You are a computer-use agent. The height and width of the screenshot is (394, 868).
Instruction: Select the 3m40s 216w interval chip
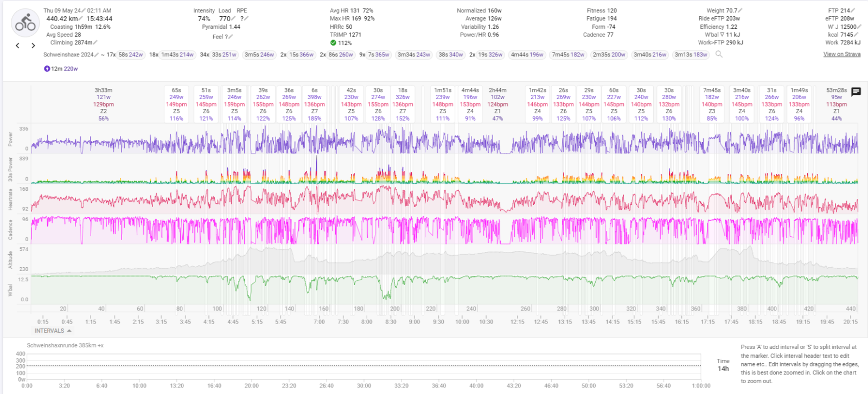click(x=650, y=55)
